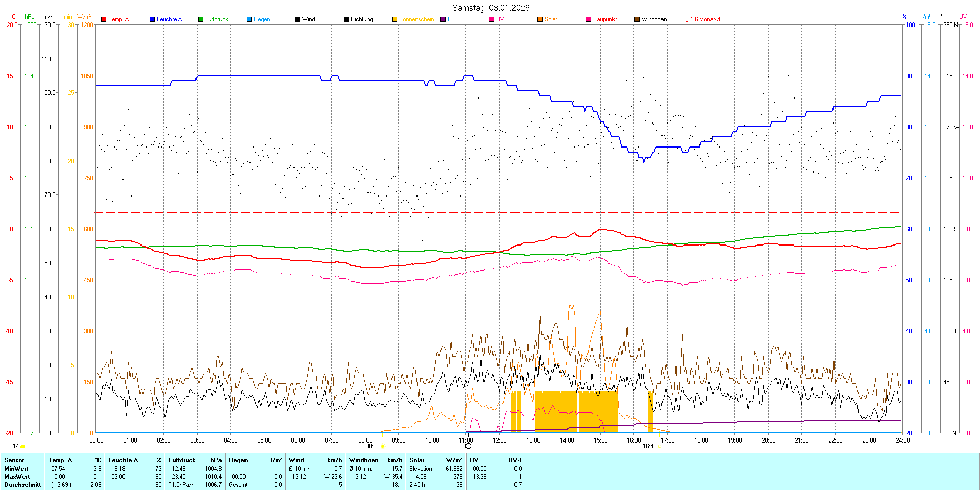
Task: Click the red Temp. A. legend square
Action: [104, 19]
